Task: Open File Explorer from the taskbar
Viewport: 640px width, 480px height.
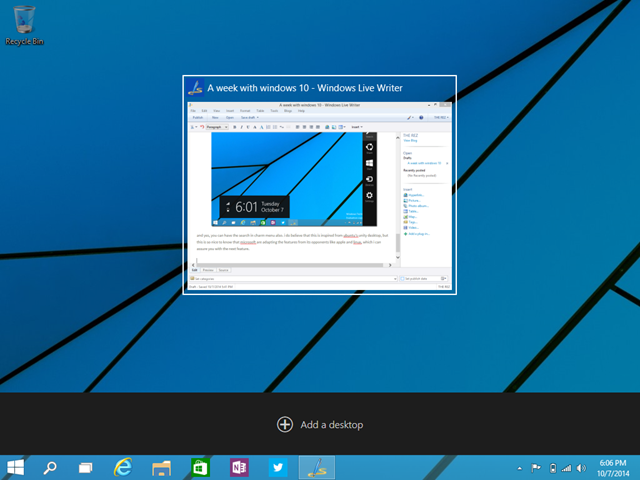Action: point(162,467)
